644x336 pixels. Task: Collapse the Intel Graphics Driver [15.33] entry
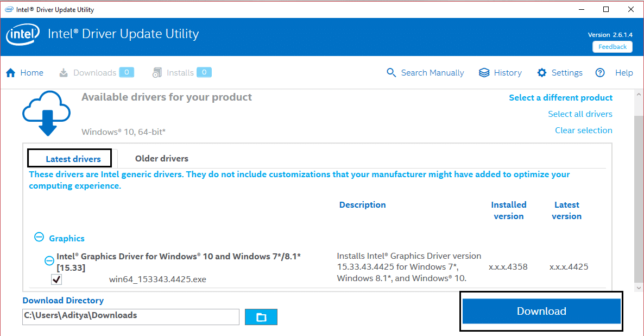click(49, 261)
